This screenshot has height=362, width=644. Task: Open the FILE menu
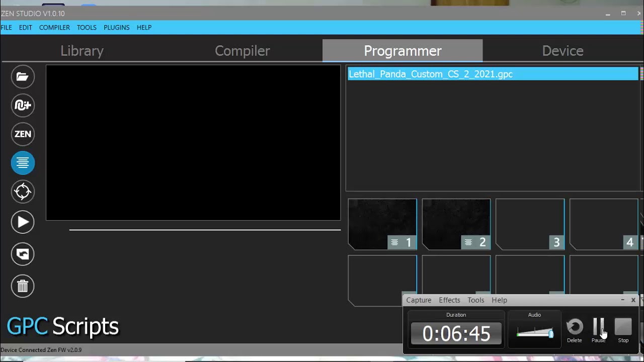tap(6, 27)
